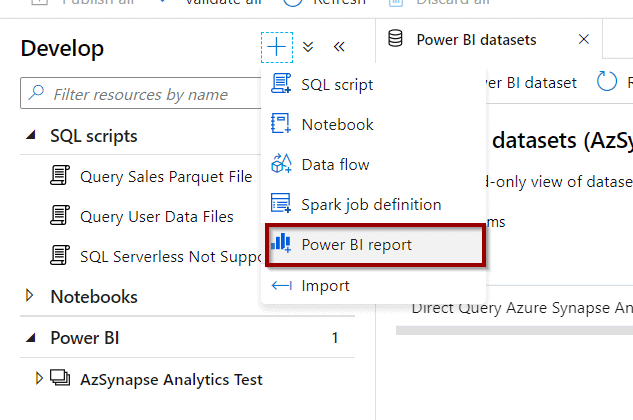Viewport: 633px width, 420px height.
Task: Expand the Notebooks tree section
Action: click(x=29, y=296)
